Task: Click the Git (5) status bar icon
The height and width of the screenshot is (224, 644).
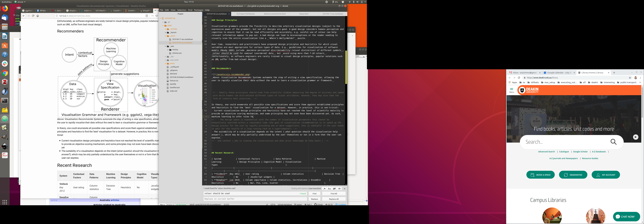Action: 329,204
